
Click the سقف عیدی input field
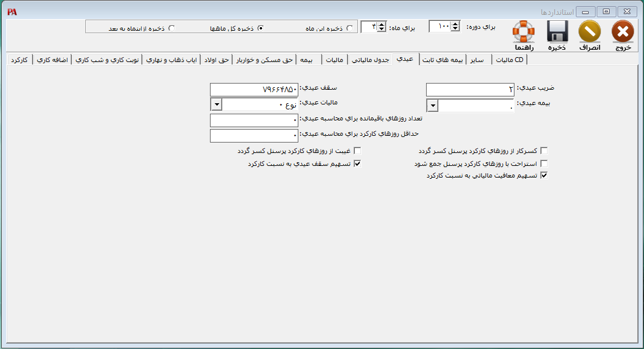[254, 90]
